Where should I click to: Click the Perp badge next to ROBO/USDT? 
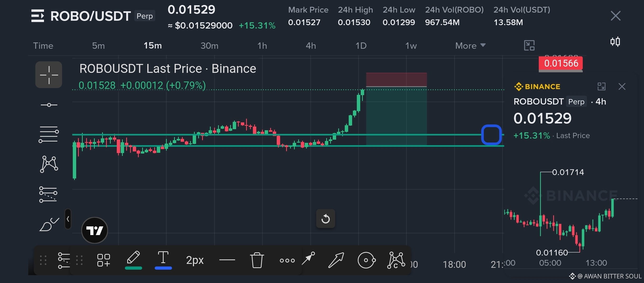[145, 16]
